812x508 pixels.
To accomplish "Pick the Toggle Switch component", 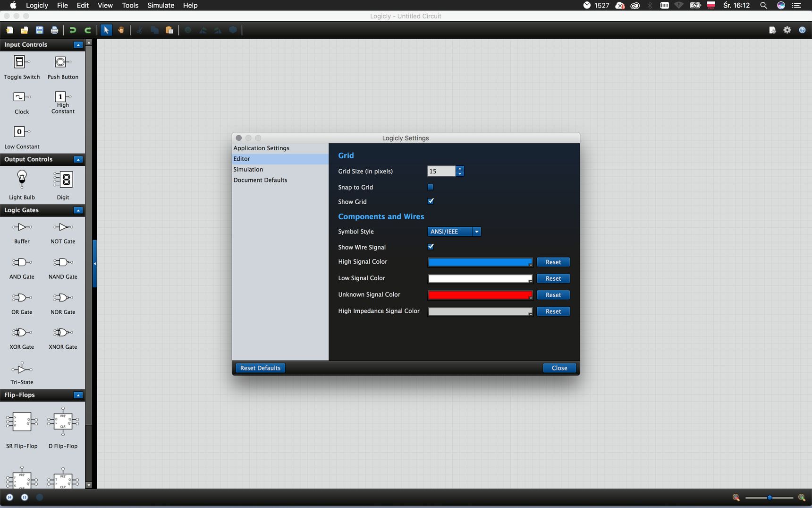I will tap(22, 68).
